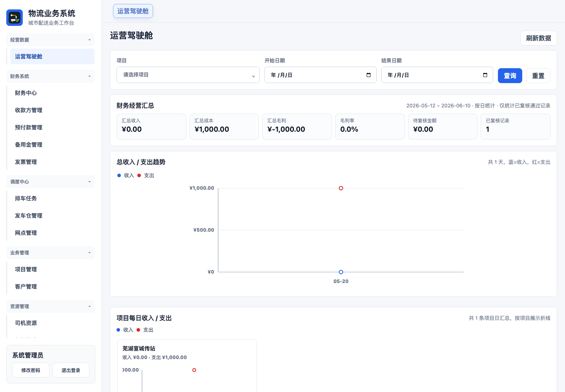Go to 客户管理
The height and width of the screenshot is (392, 565).
[x=52, y=287]
